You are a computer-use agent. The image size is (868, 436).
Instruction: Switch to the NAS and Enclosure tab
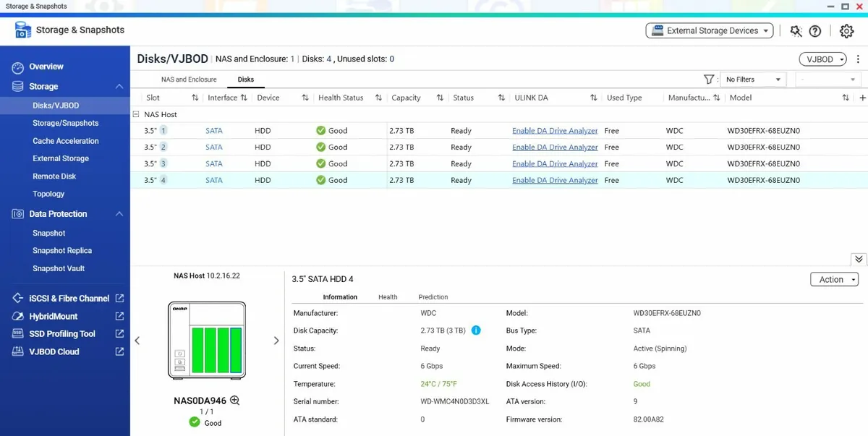pyautogui.click(x=189, y=80)
